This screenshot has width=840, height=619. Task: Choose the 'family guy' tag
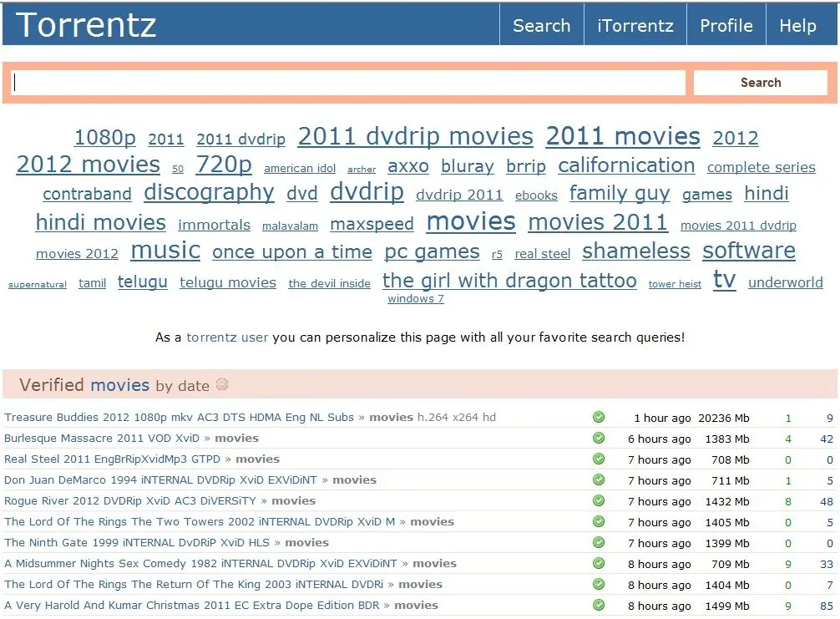point(620,193)
